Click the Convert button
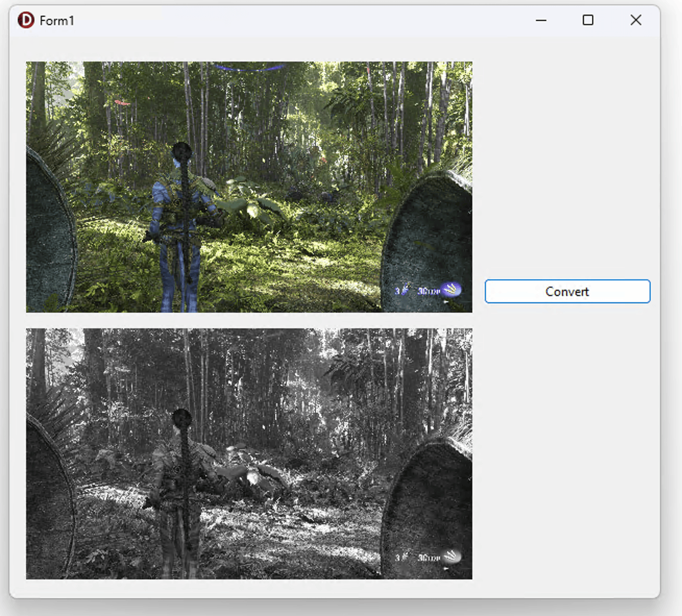The height and width of the screenshot is (616, 682). (567, 291)
